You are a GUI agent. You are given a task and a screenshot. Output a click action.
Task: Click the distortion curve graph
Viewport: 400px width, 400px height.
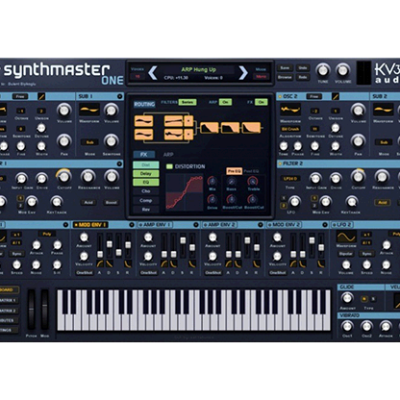tap(184, 192)
